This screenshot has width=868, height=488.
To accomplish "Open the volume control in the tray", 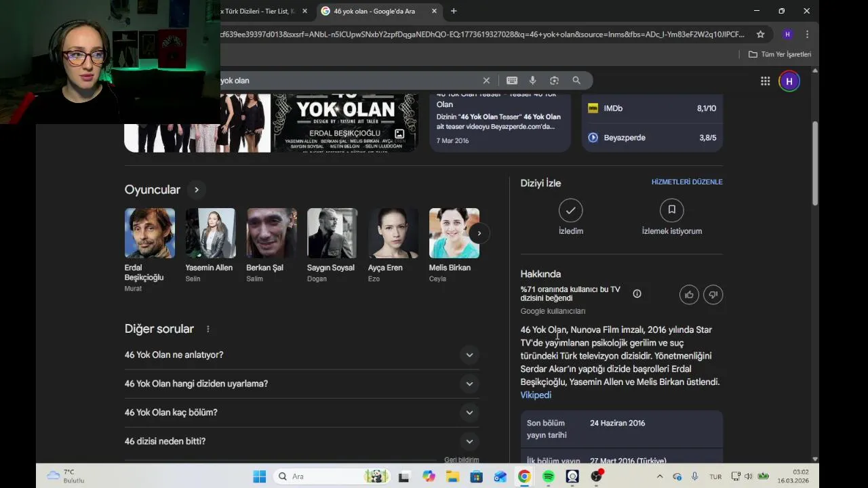I will point(748,476).
